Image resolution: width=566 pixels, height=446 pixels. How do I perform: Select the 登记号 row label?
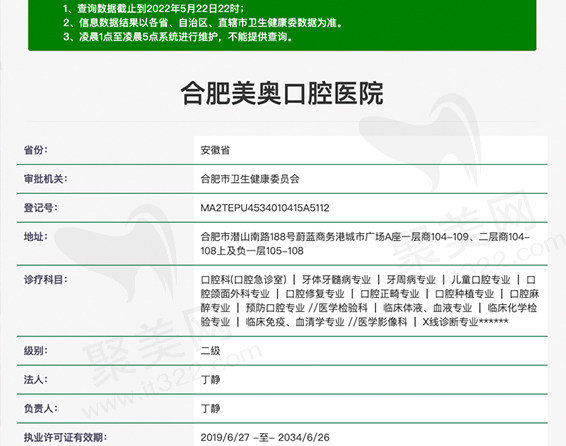point(40,207)
